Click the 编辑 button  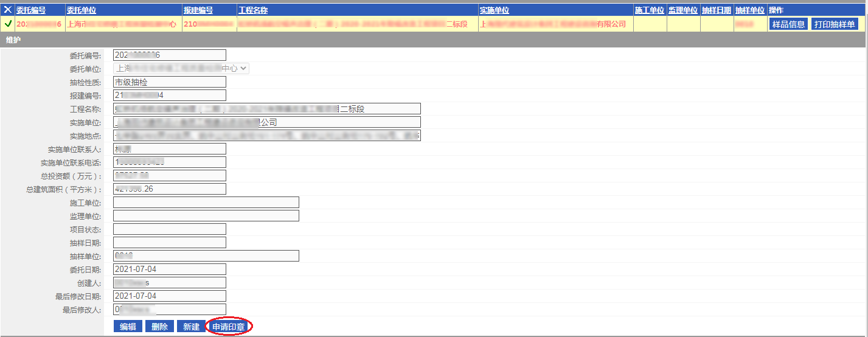pyautogui.click(x=128, y=327)
